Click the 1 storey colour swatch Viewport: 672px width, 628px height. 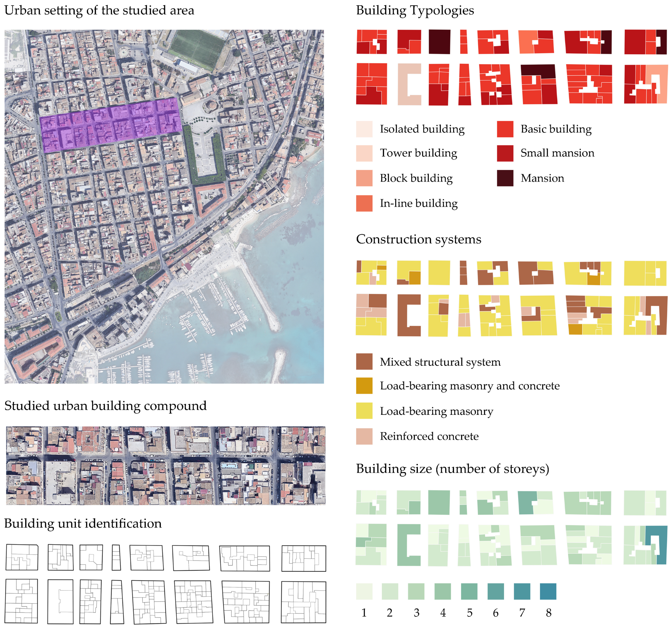click(x=364, y=591)
